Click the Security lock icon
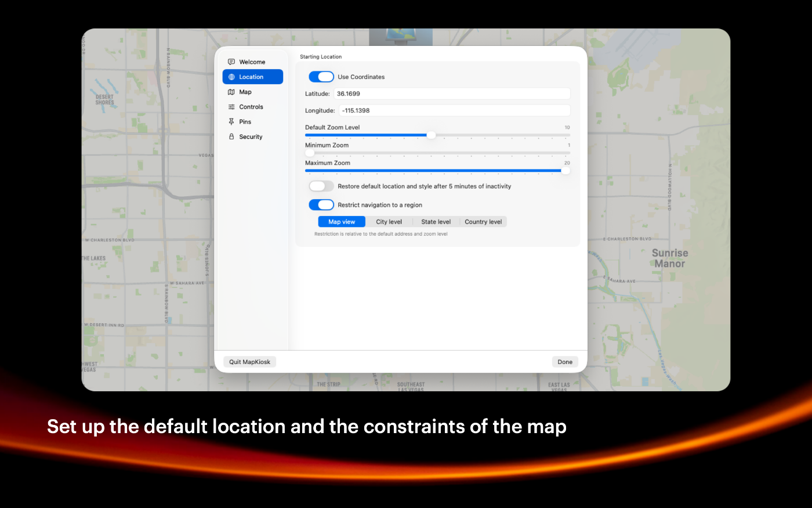Screen dimensions: 812x508 231,137
